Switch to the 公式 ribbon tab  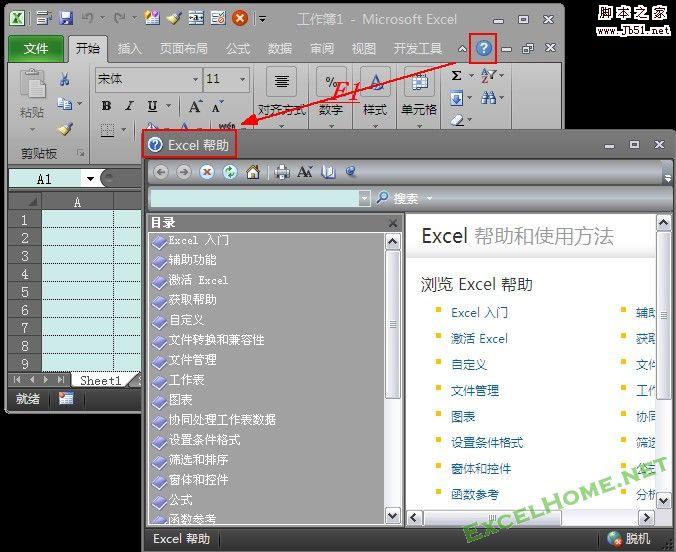[x=238, y=48]
